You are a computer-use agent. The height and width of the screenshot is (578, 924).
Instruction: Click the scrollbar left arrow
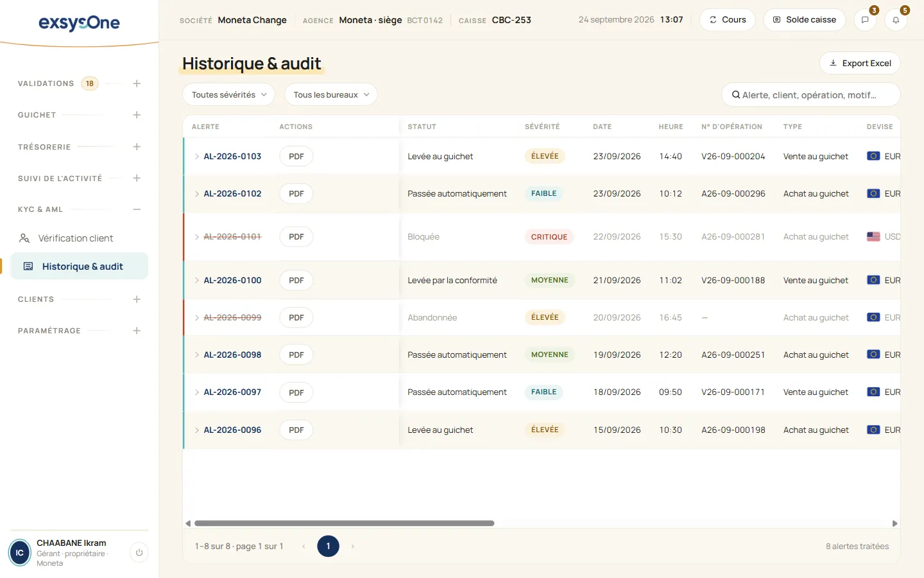tap(188, 523)
